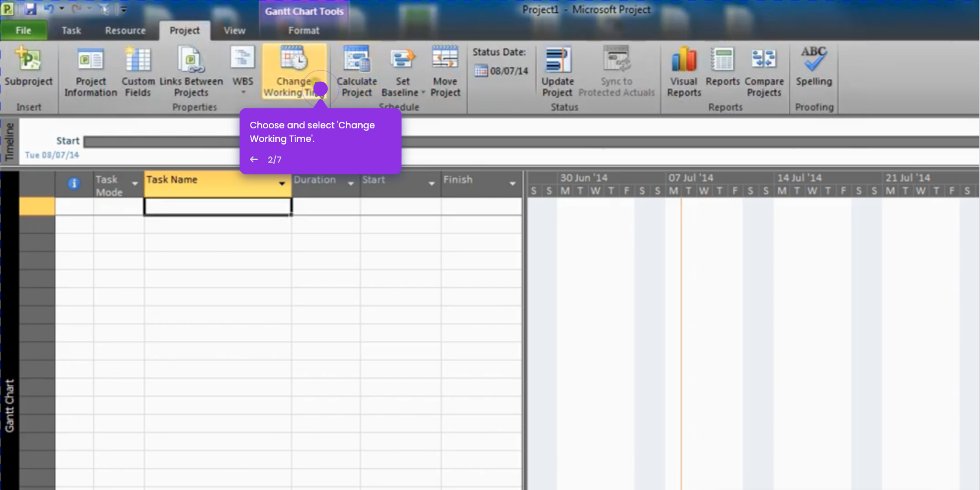Image resolution: width=980 pixels, height=490 pixels.
Task: Click Move Project
Action: coord(445,71)
